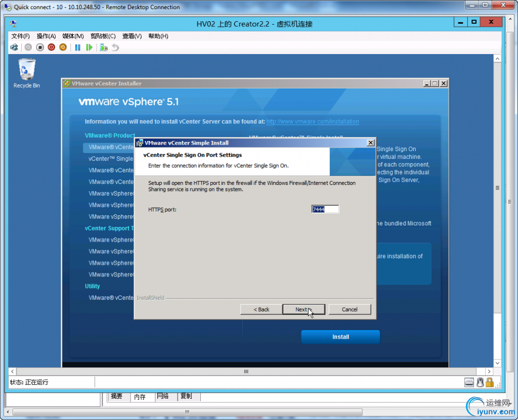Click the keyboard status bar icon
The width and height of the screenshot is (518, 420).
[469, 383]
